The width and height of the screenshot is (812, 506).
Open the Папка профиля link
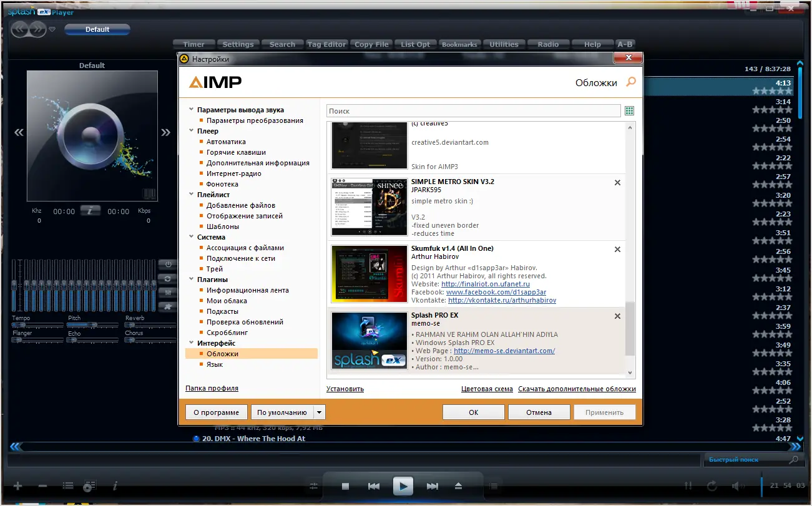(x=212, y=388)
